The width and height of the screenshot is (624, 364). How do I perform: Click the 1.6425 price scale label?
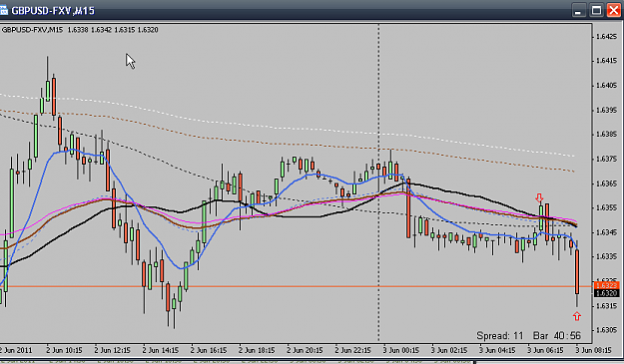(x=606, y=37)
